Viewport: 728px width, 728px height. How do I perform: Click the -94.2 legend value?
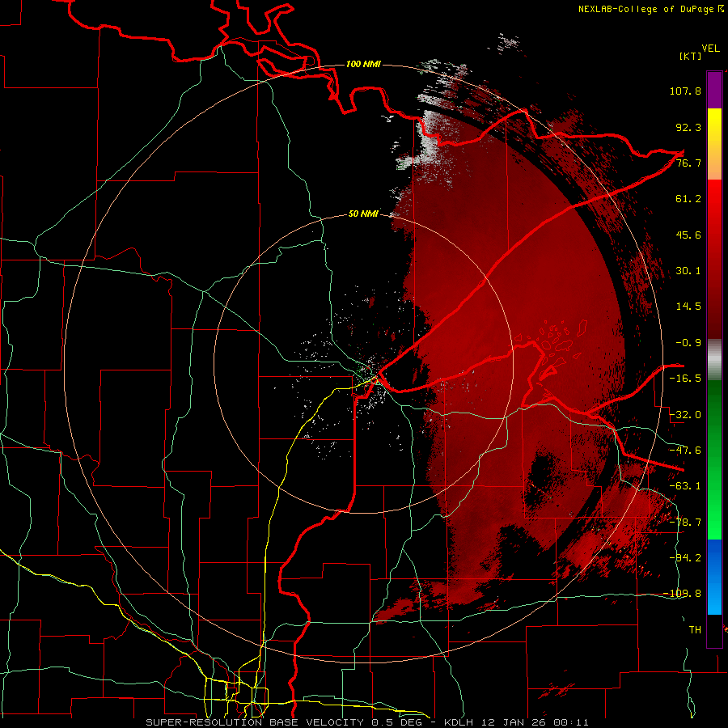pyautogui.click(x=685, y=558)
